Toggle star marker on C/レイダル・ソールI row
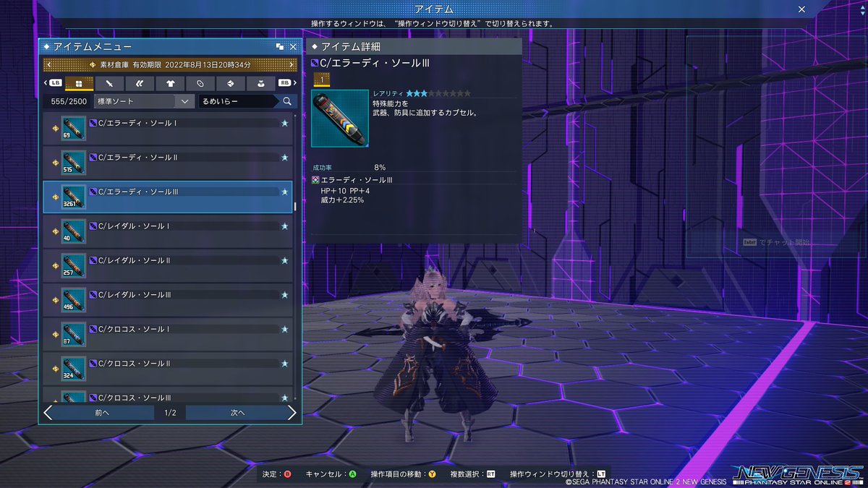This screenshot has width=868, height=488. (285, 226)
